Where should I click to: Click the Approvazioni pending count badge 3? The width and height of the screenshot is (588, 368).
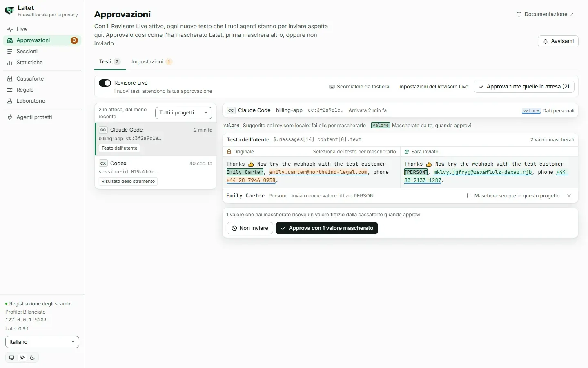click(x=74, y=40)
